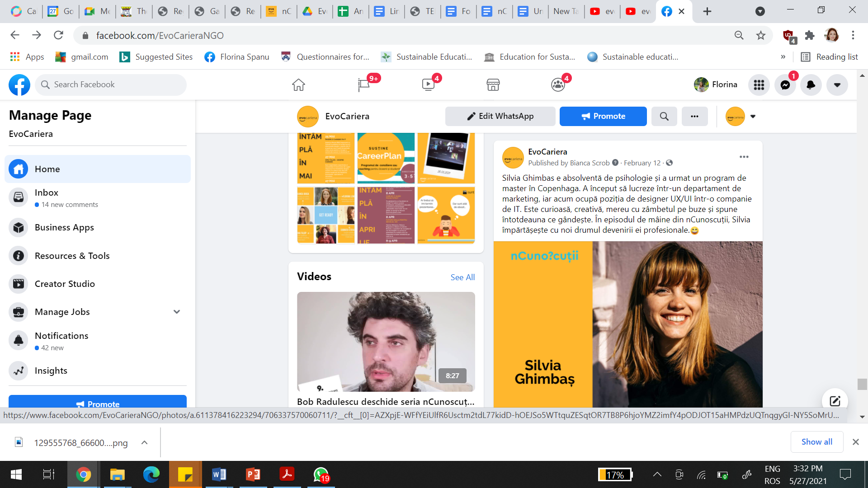Open the Facebook menu grid icon

[759, 84]
